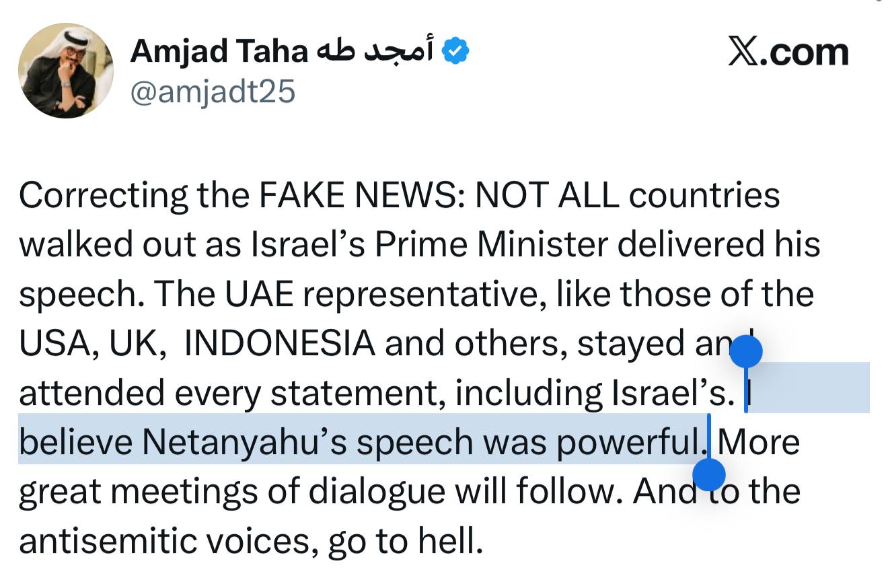
Task: Open Amjad Taha's profile picture
Action: point(66,71)
